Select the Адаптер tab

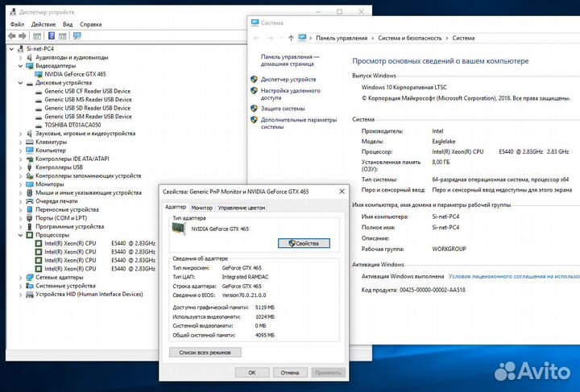click(176, 207)
